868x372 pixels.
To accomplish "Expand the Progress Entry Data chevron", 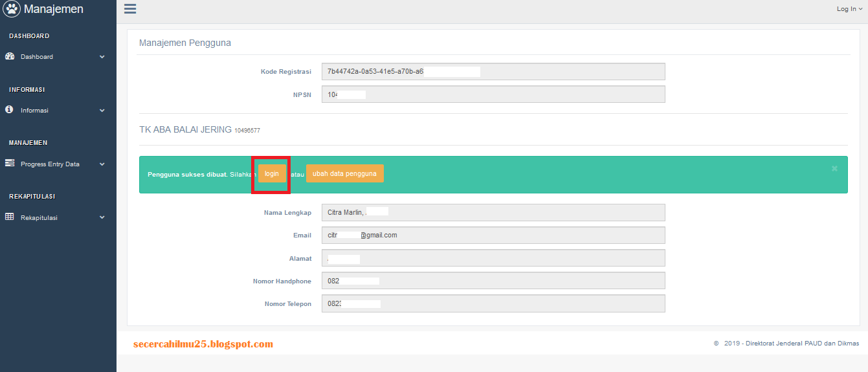I will point(102,164).
